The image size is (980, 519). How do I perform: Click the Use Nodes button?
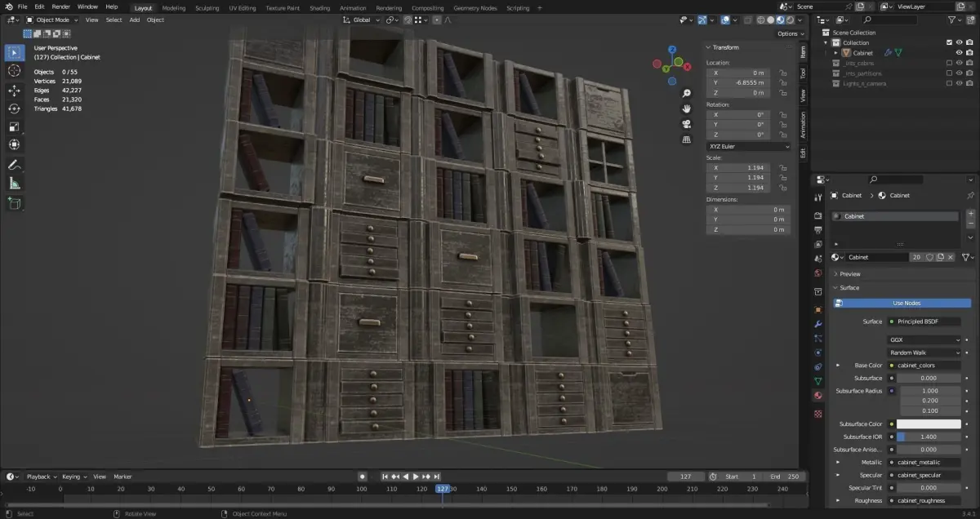tap(906, 303)
